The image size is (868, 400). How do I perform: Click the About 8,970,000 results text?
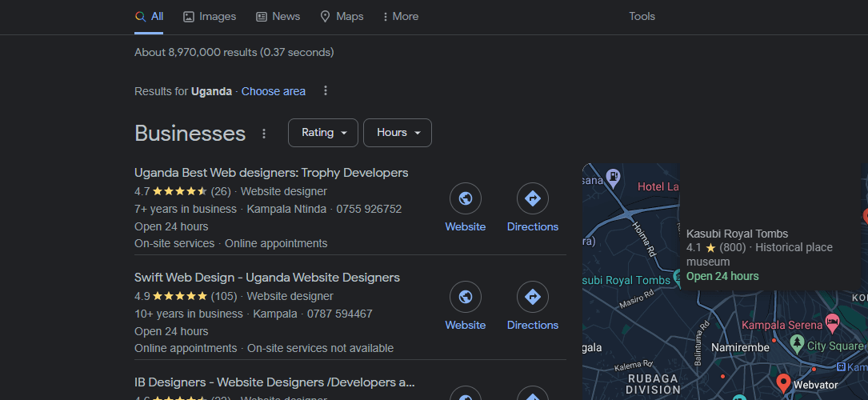(234, 53)
